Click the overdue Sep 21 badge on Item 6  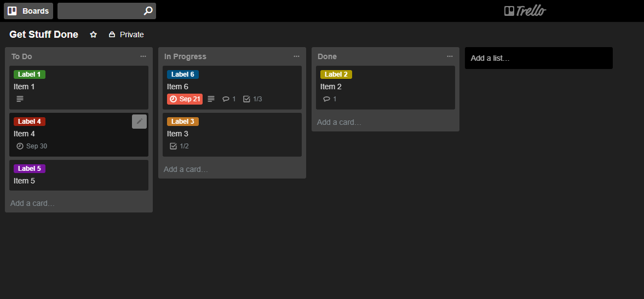(185, 99)
